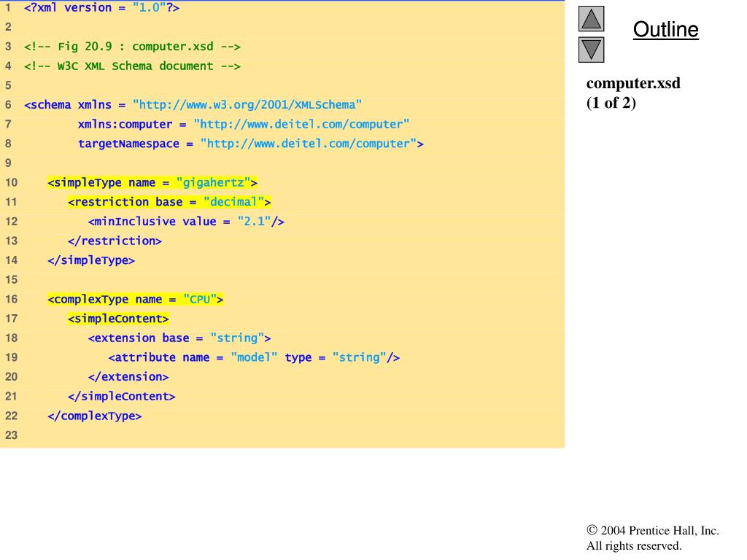This screenshot has width=747, height=560.
Task: Click the "(1 of 2)" page indicator
Action: 611,103
